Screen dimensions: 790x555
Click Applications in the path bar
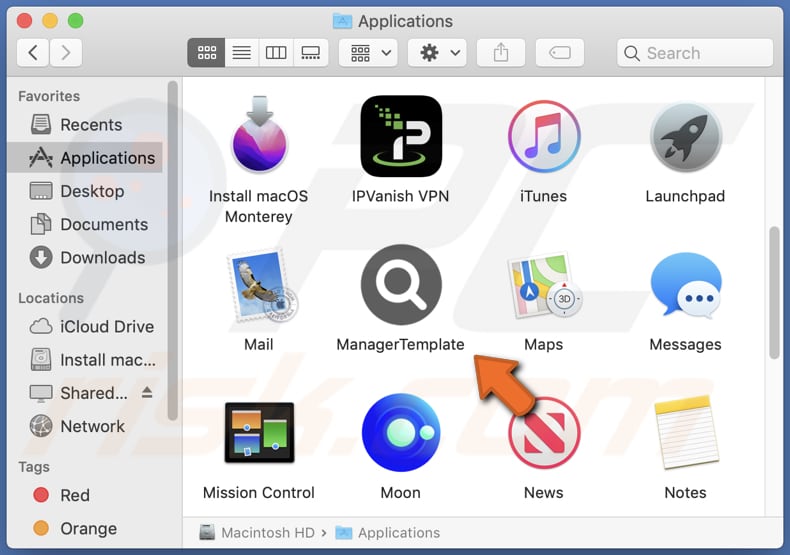click(388, 532)
